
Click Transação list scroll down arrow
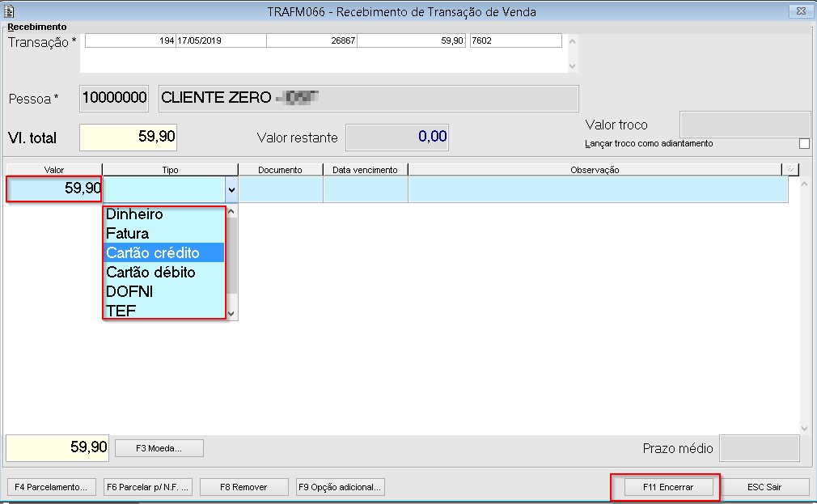[572, 66]
